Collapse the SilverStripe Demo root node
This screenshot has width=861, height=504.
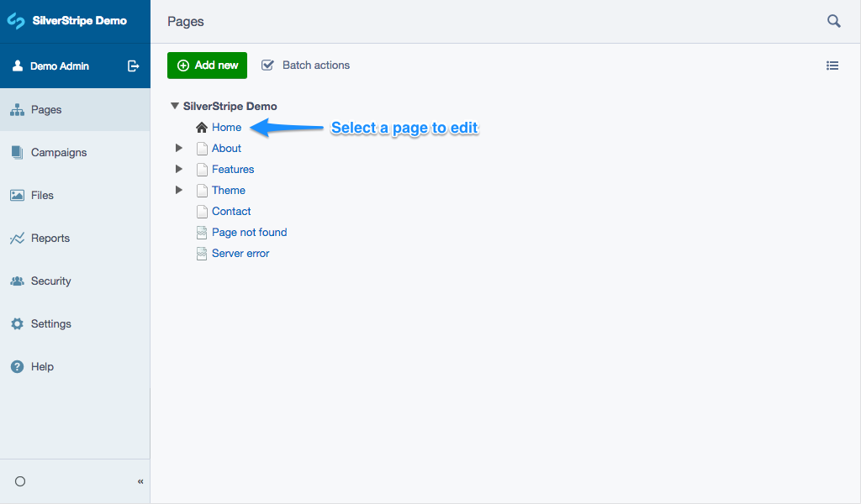(175, 106)
